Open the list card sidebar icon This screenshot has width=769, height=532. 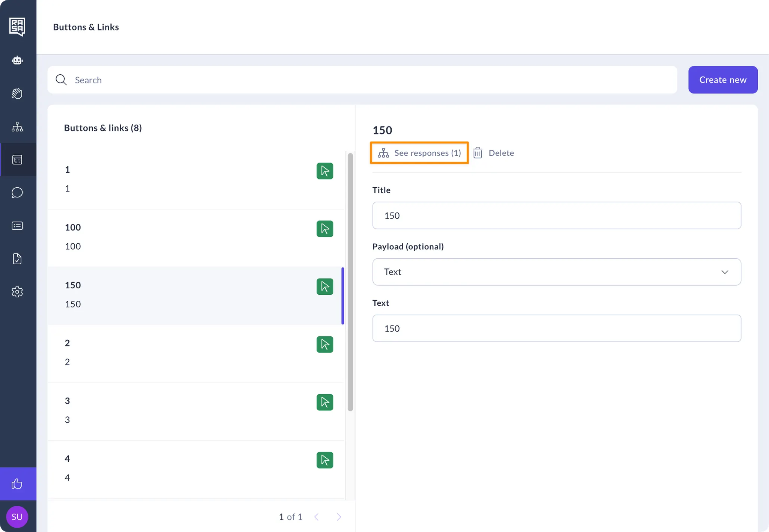pos(17,226)
